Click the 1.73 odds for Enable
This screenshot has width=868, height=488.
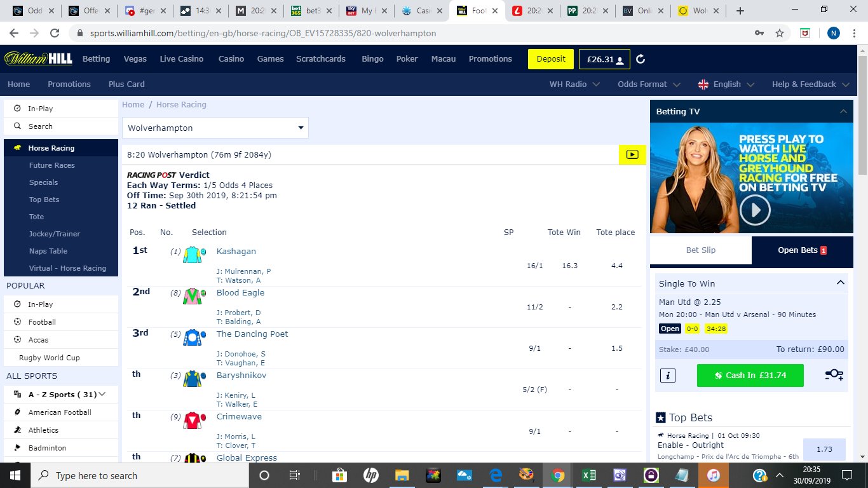(824, 449)
